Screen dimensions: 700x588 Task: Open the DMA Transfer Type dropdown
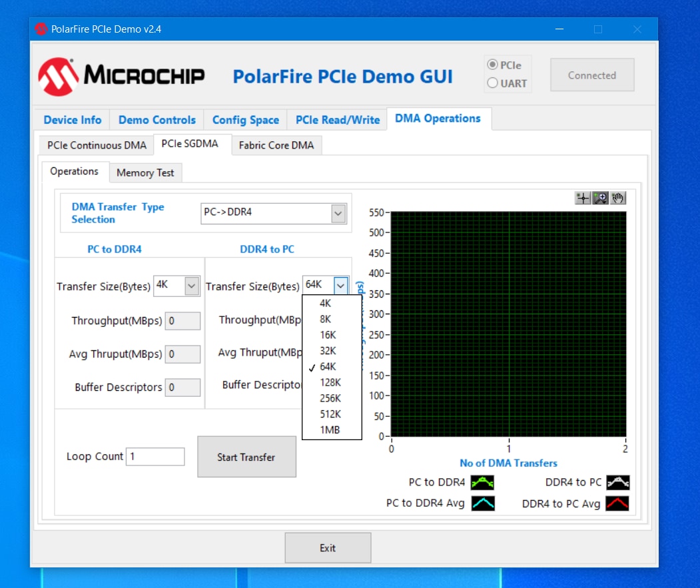coord(338,213)
